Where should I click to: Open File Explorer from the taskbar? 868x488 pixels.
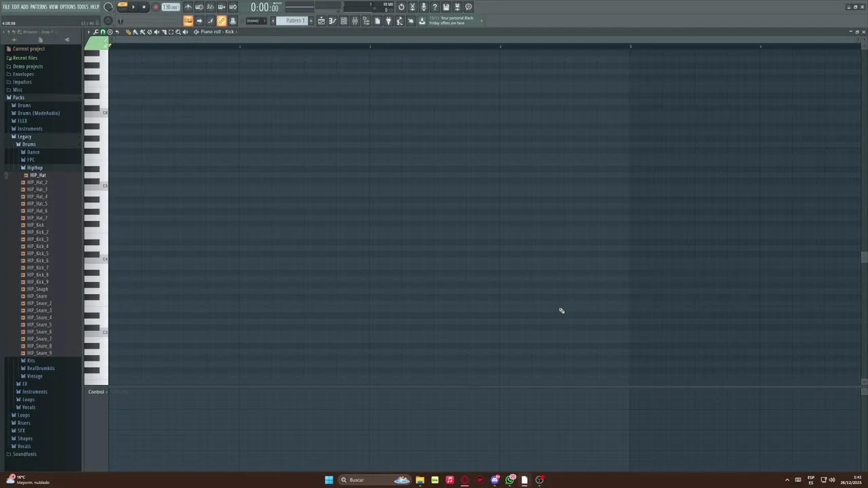420,480
